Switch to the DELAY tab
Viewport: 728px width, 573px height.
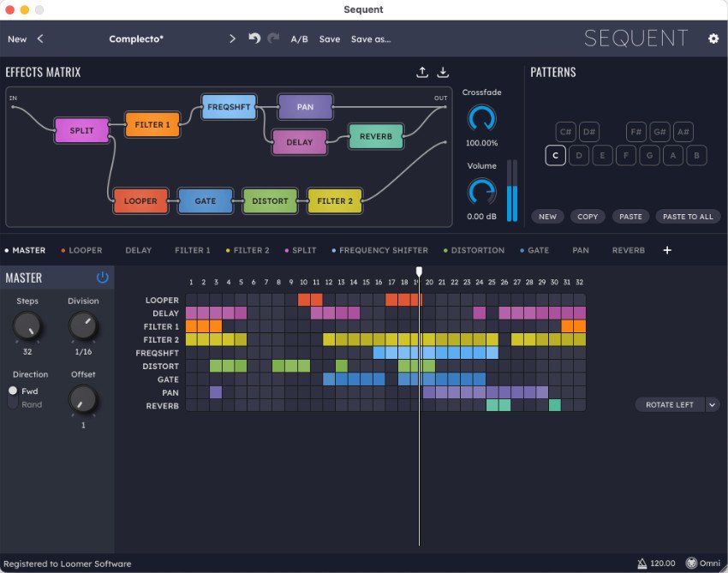[x=139, y=250]
